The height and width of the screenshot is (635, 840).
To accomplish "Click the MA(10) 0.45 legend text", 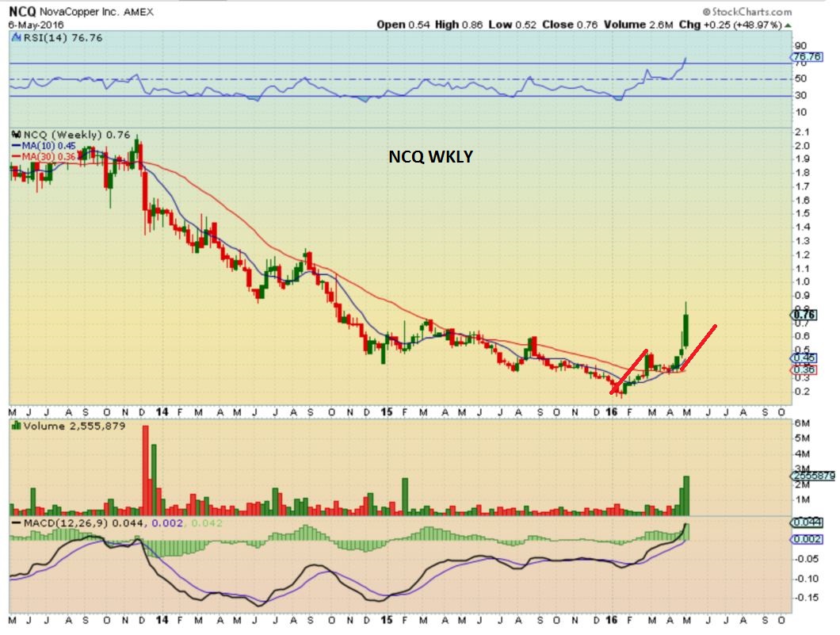I will [x=49, y=146].
